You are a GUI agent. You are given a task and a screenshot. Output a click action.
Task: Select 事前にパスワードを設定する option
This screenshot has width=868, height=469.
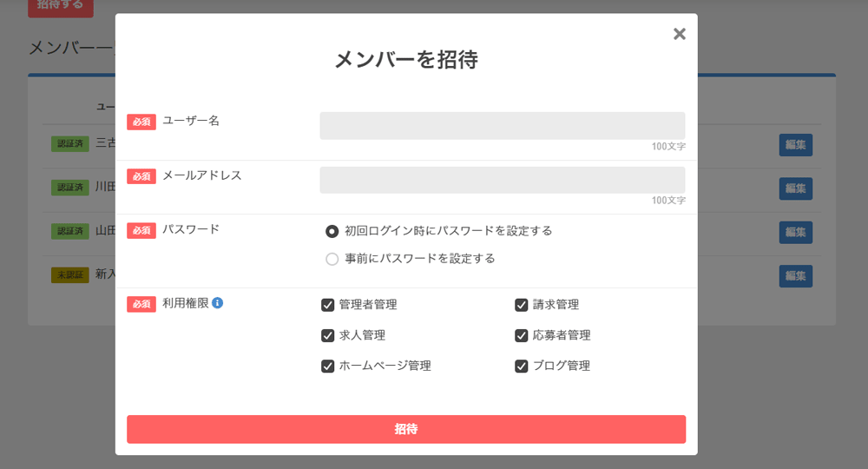pos(332,259)
